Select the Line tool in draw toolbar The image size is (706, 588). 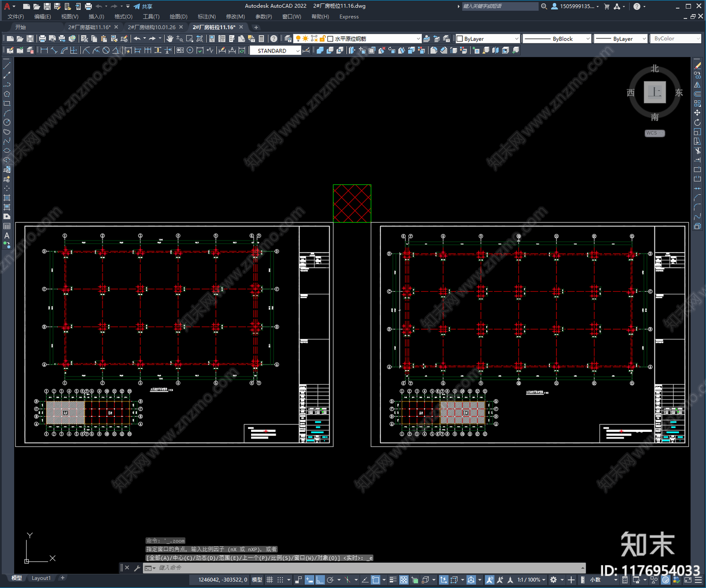(x=7, y=66)
